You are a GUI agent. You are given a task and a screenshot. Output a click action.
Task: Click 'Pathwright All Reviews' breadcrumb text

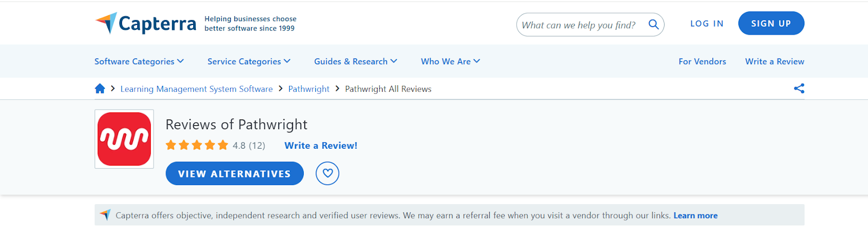pyautogui.click(x=388, y=88)
